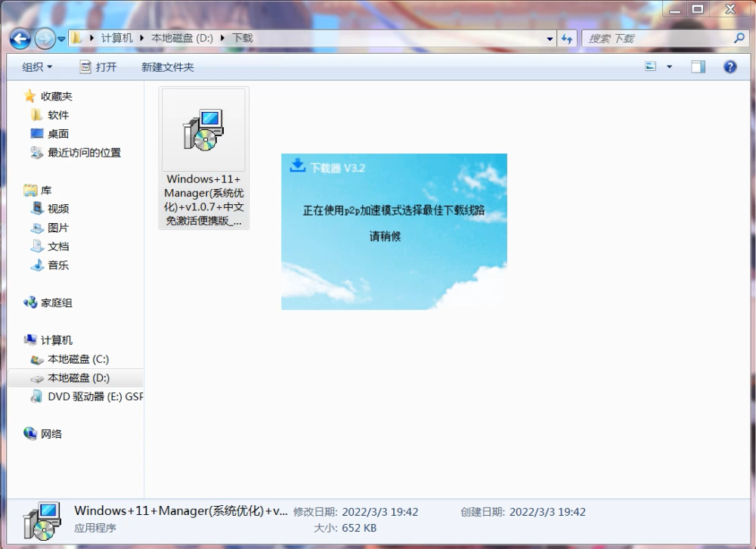The height and width of the screenshot is (549, 756).
Task: Click the magnifier search icon
Action: pyautogui.click(x=739, y=38)
